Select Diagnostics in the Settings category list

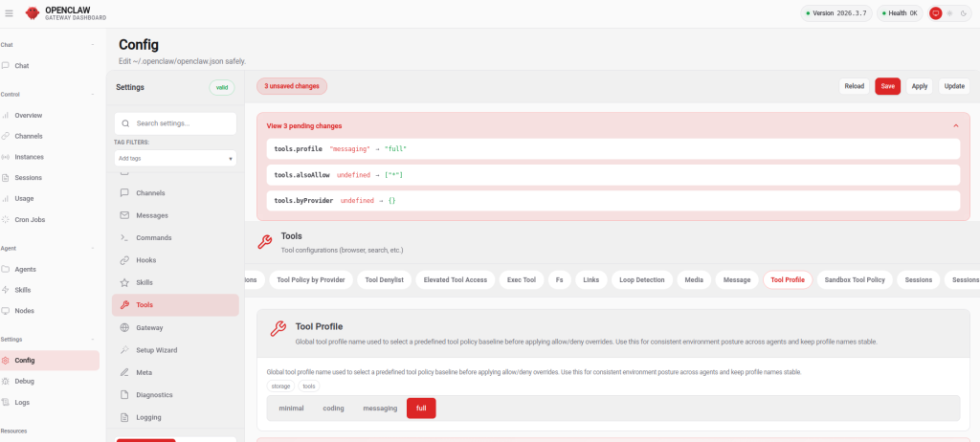[176, 395]
